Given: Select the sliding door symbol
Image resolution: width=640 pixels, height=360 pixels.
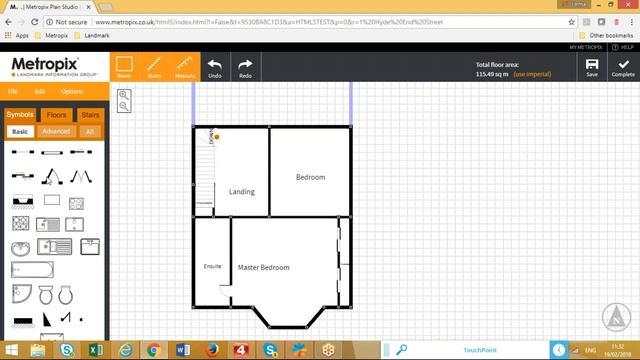Looking at the screenshot, I should [x=23, y=176].
